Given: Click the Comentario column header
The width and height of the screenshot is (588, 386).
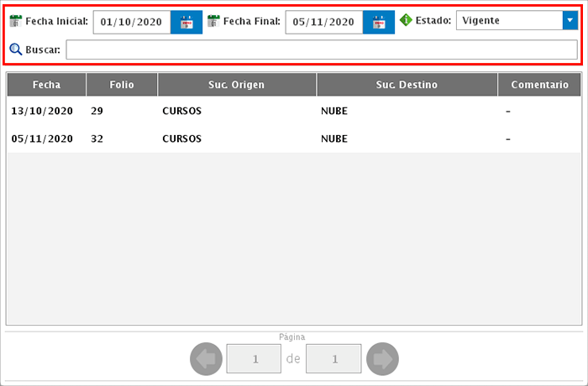Looking at the screenshot, I should (x=539, y=85).
